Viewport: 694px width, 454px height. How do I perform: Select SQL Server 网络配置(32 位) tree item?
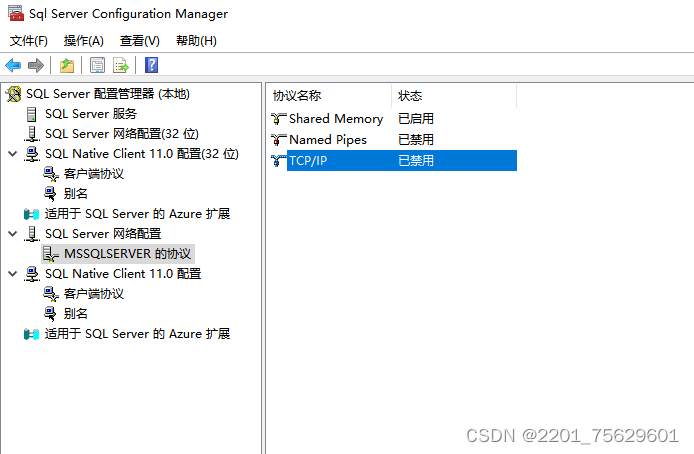pos(122,134)
